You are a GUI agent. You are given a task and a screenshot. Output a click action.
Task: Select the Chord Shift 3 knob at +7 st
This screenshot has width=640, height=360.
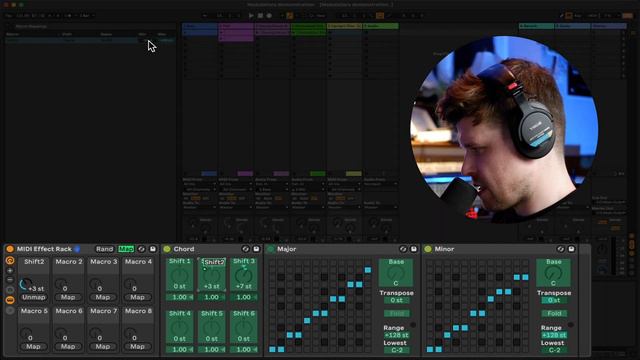coord(244,276)
